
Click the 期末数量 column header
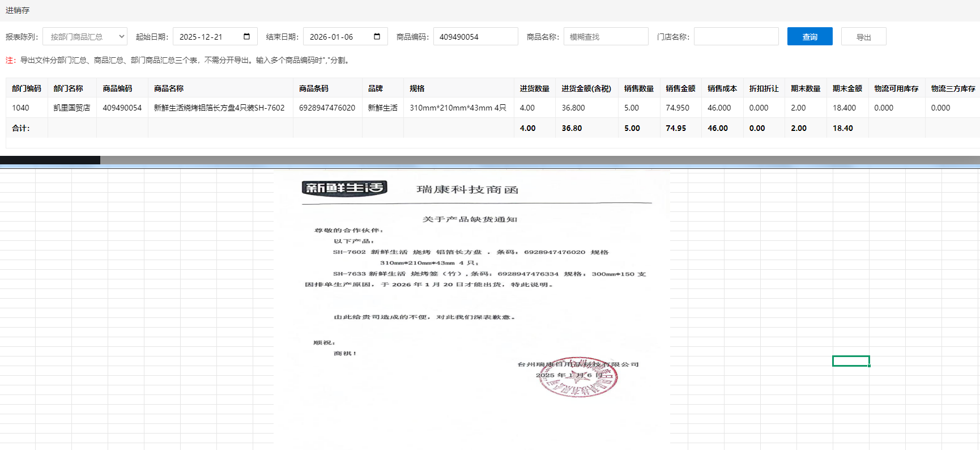806,88
